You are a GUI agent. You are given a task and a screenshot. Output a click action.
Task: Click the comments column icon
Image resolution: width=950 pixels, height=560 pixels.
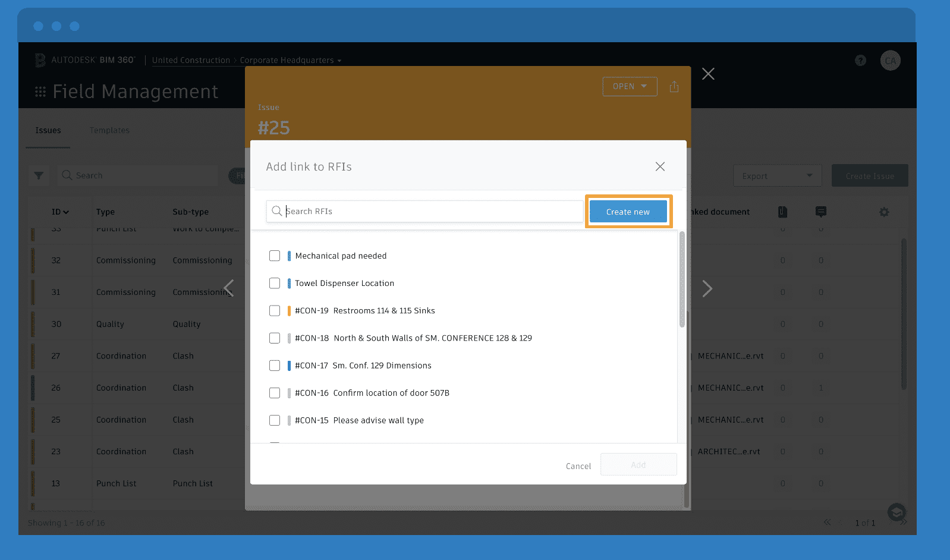tap(821, 212)
